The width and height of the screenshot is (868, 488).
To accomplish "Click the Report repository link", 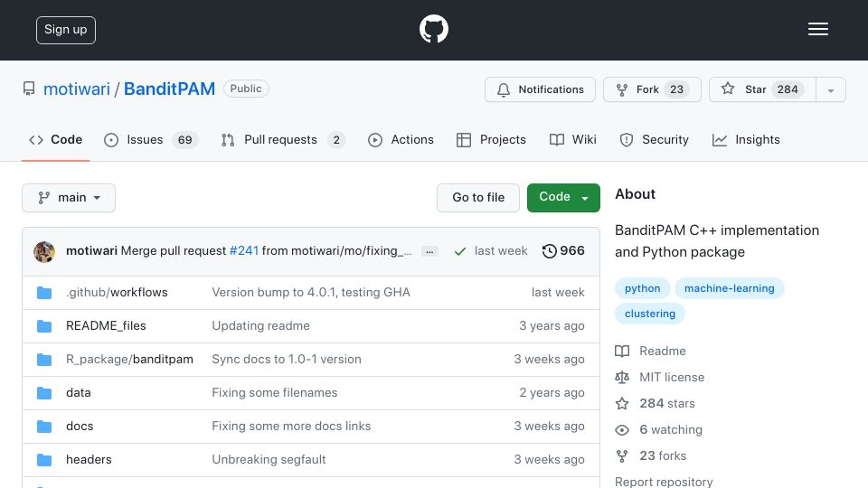I will tap(664, 482).
